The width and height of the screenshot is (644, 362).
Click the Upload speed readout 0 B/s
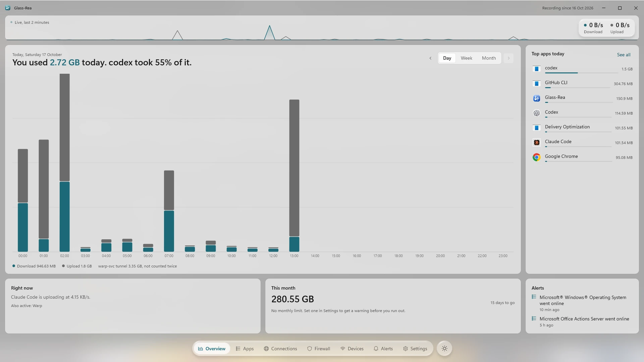point(620,28)
